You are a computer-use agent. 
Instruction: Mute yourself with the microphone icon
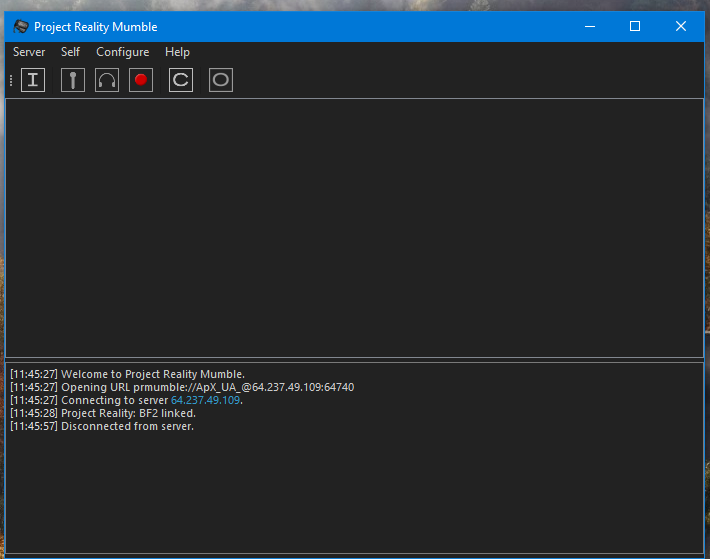coord(73,80)
